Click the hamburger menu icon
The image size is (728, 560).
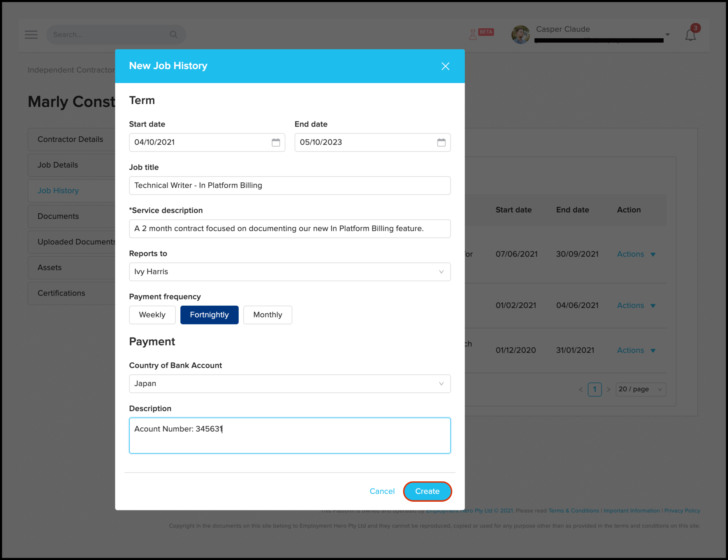coord(31,35)
